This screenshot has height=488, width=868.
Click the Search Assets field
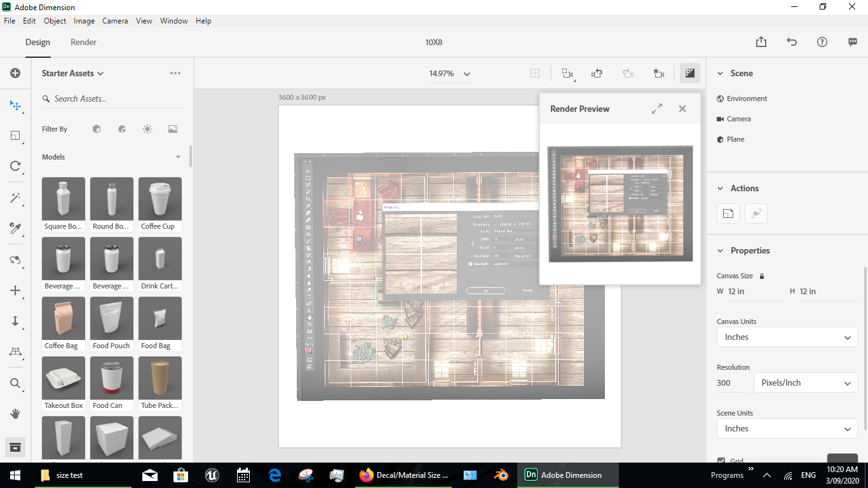pos(112,98)
